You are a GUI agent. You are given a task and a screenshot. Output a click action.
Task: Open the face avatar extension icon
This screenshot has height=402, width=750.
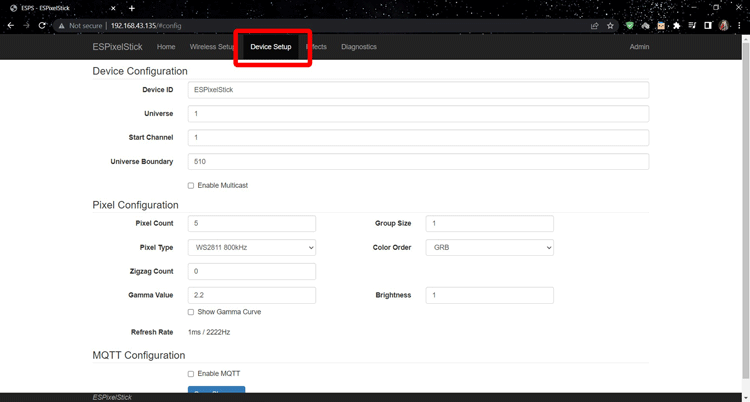coord(661,26)
